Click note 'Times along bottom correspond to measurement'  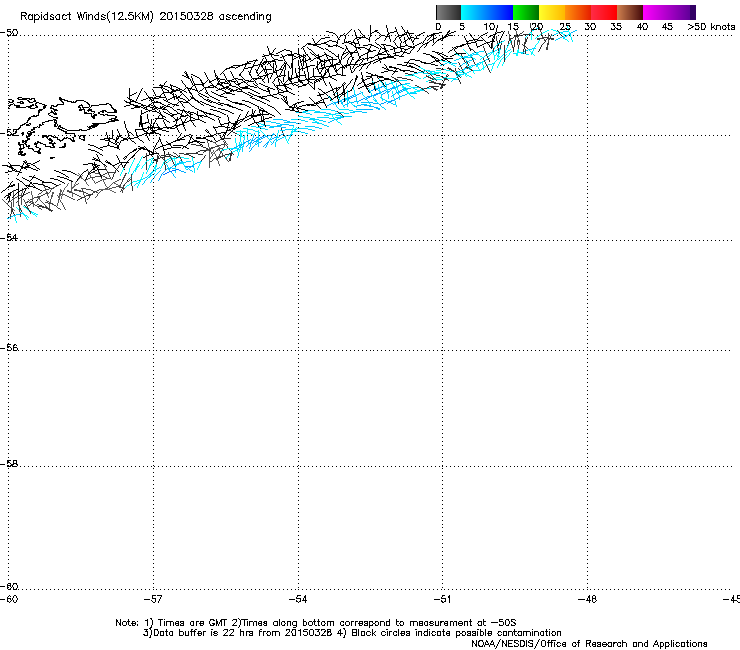point(359,623)
